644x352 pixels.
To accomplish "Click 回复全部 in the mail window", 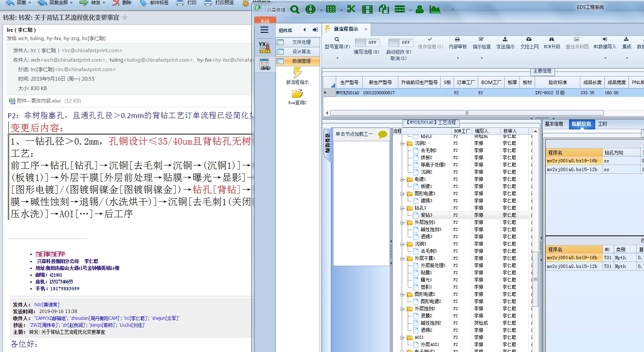I will tap(55, 3).
